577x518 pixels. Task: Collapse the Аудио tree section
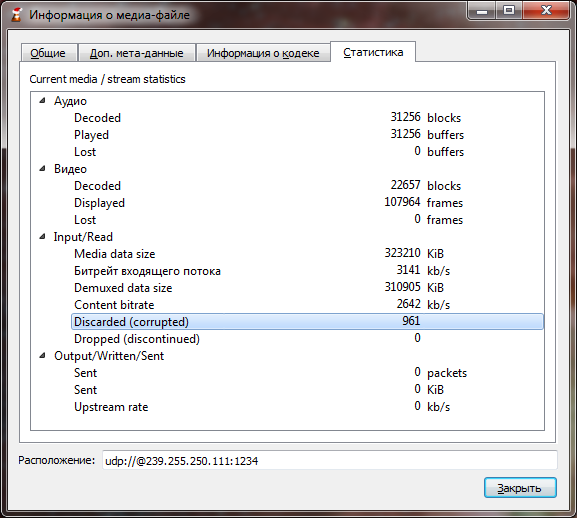[43, 100]
